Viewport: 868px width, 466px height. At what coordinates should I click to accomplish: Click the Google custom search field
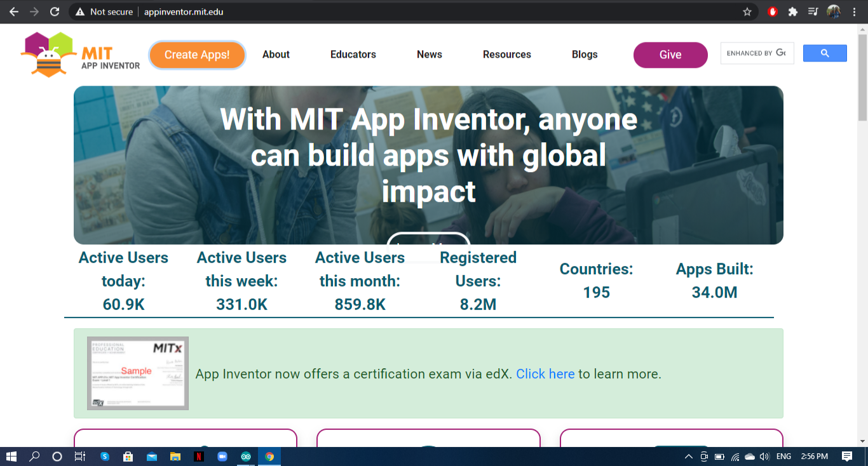[757, 53]
